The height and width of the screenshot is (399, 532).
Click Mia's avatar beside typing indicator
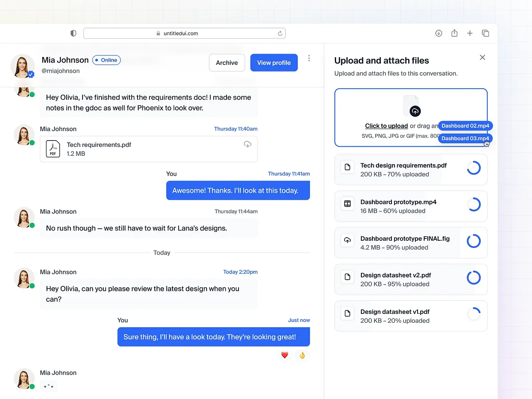click(24, 379)
